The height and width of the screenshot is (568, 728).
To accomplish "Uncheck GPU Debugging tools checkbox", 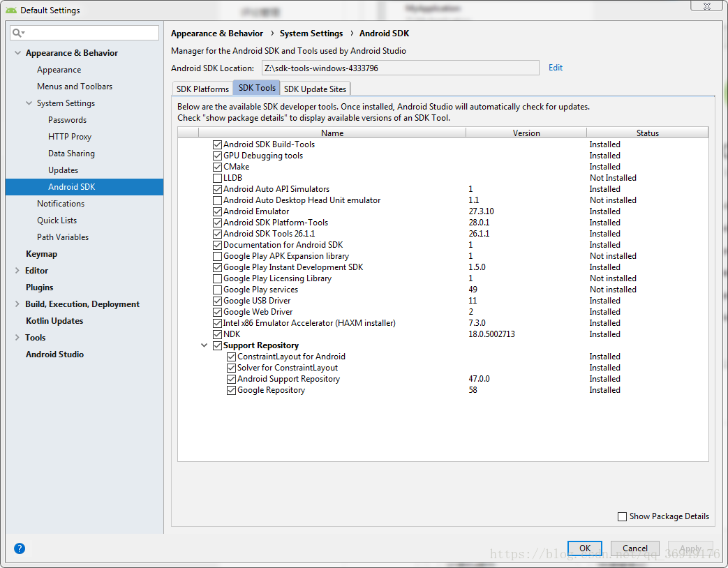I will 217,156.
